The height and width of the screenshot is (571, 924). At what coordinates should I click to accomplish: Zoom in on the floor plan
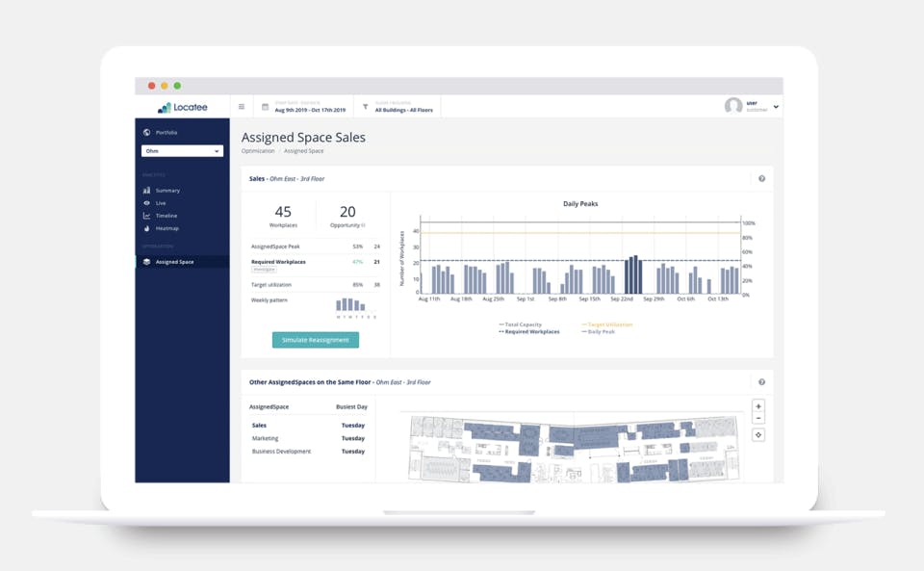click(758, 406)
